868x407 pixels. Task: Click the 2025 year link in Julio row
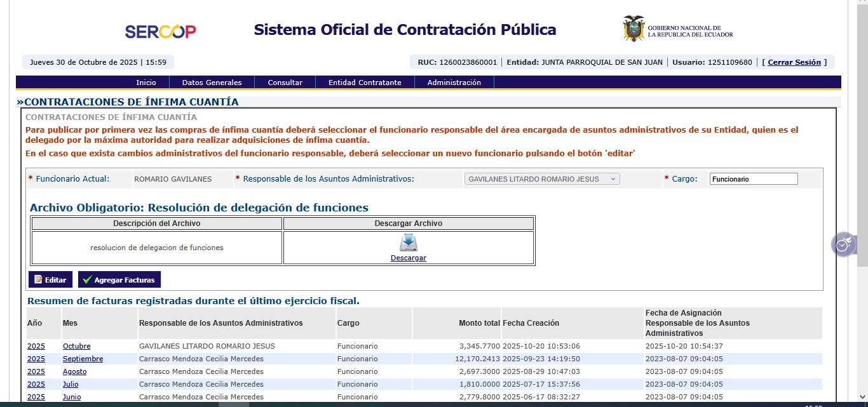(x=36, y=384)
